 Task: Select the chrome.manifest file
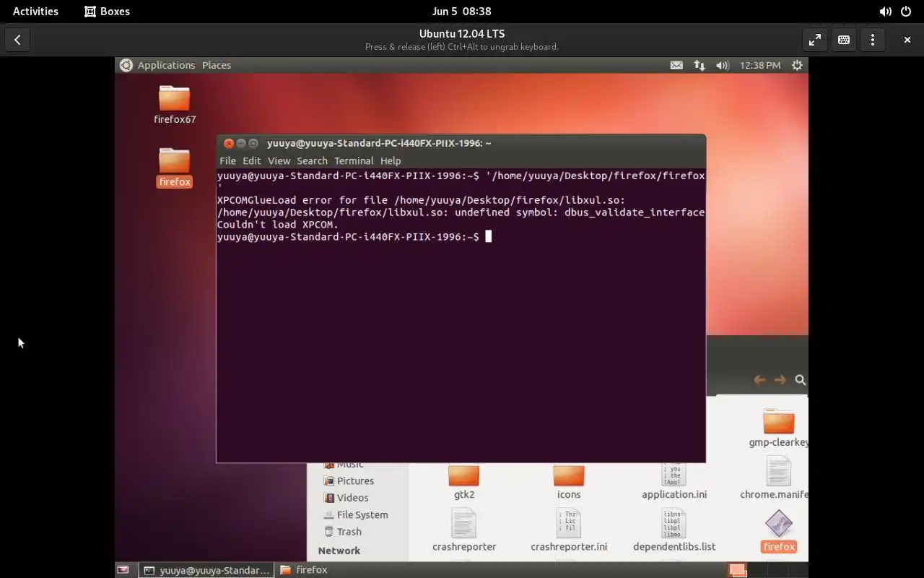click(x=776, y=478)
